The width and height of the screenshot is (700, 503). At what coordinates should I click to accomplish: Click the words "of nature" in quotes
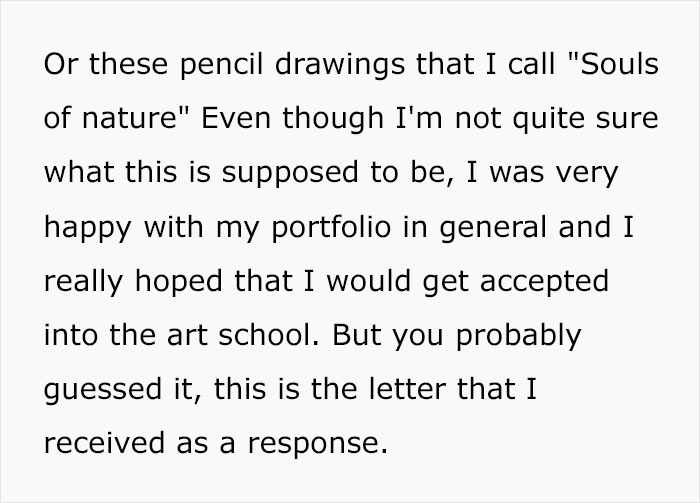tap(112, 119)
